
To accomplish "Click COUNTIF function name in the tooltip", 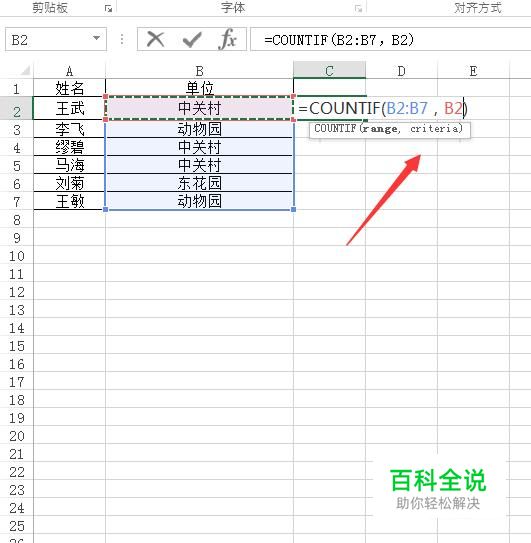I will click(x=335, y=128).
